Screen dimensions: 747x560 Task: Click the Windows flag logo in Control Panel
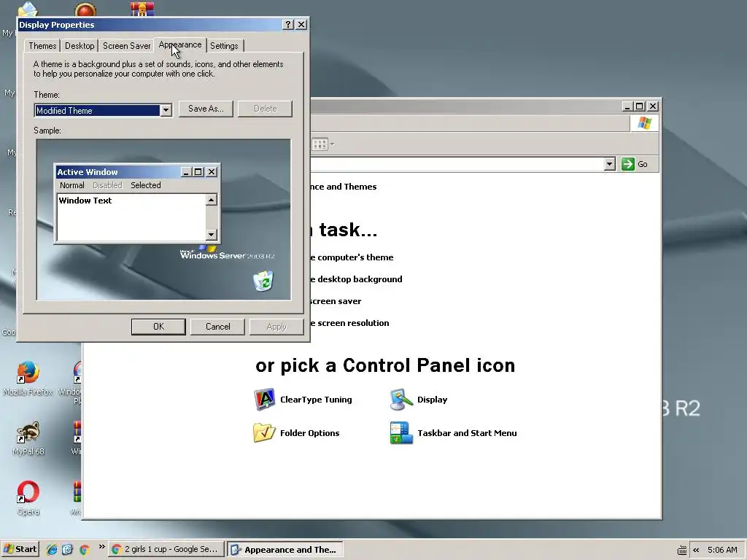pyautogui.click(x=645, y=123)
